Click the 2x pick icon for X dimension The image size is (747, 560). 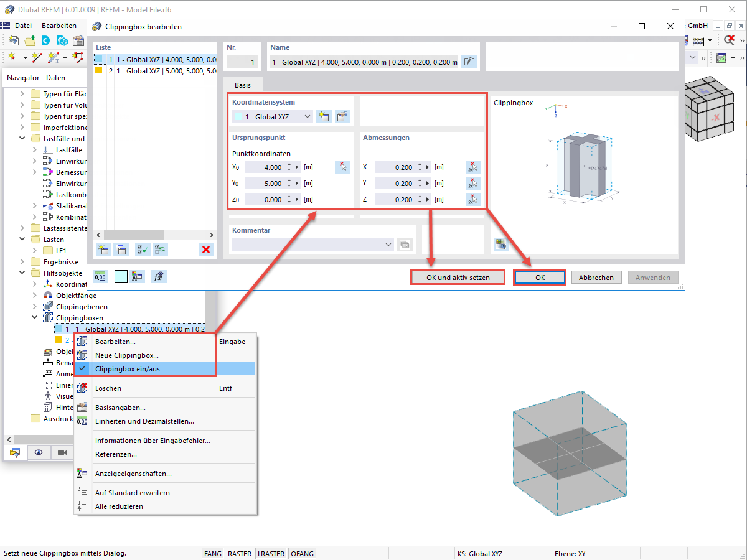pos(474,167)
